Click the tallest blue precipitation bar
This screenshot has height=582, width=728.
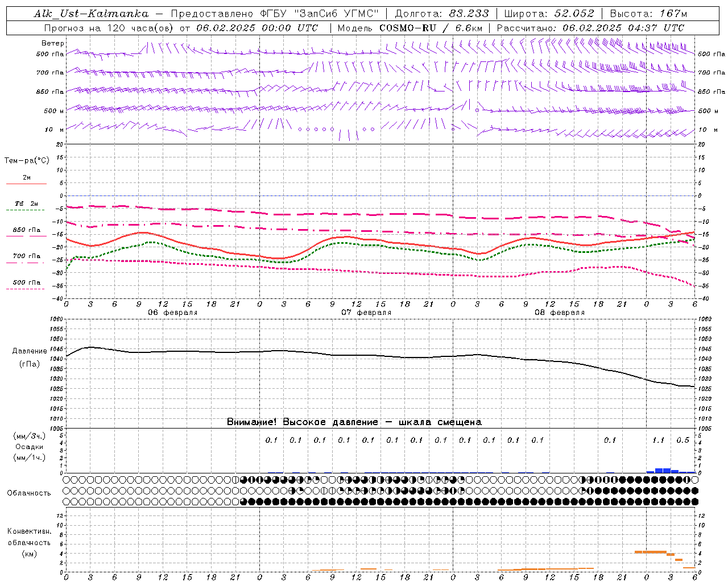pos(663,471)
